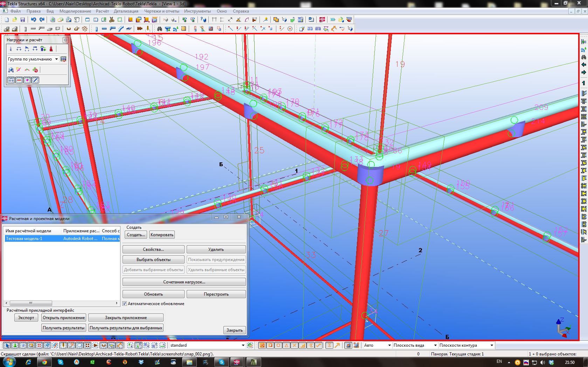Click the load groups icon beside group dropdown
Viewport: 588px width, 367px height.
[63, 59]
